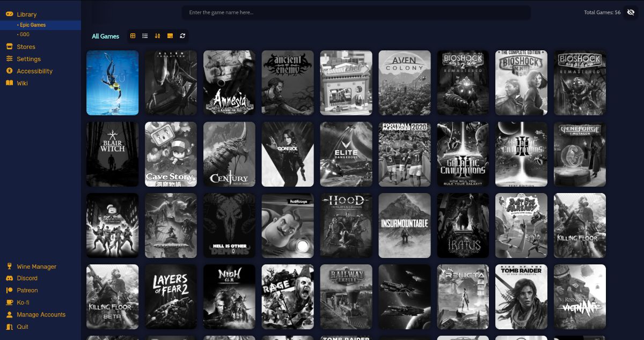Open the Aven Colony game card
Screen dimensions: 644x340
pyautogui.click(x=405, y=83)
